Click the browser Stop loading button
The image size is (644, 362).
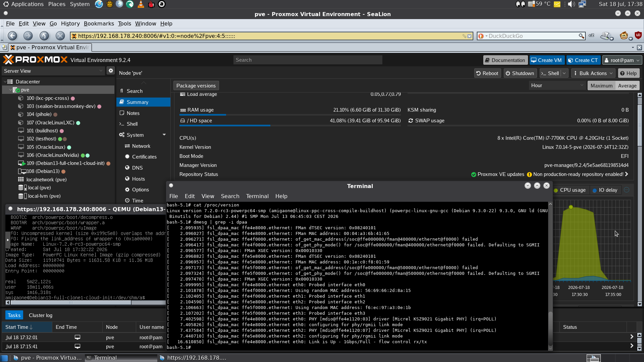click(x=60, y=36)
